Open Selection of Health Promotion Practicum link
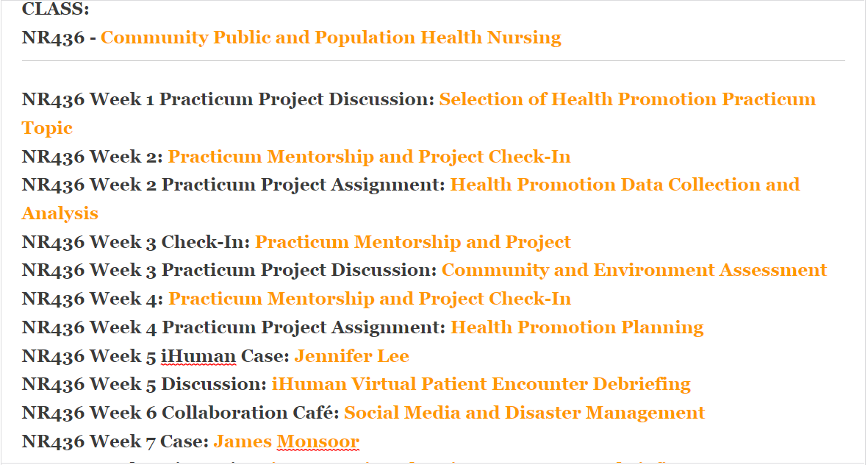The height and width of the screenshot is (465, 868). [x=627, y=99]
